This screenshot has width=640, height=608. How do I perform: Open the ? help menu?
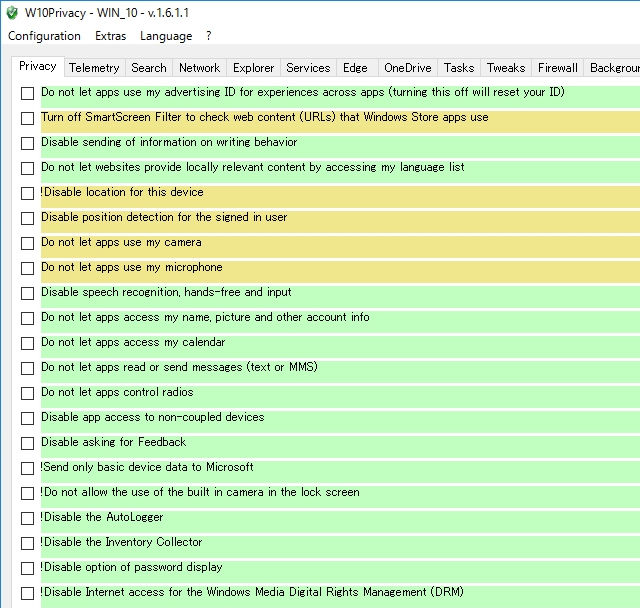tap(209, 36)
